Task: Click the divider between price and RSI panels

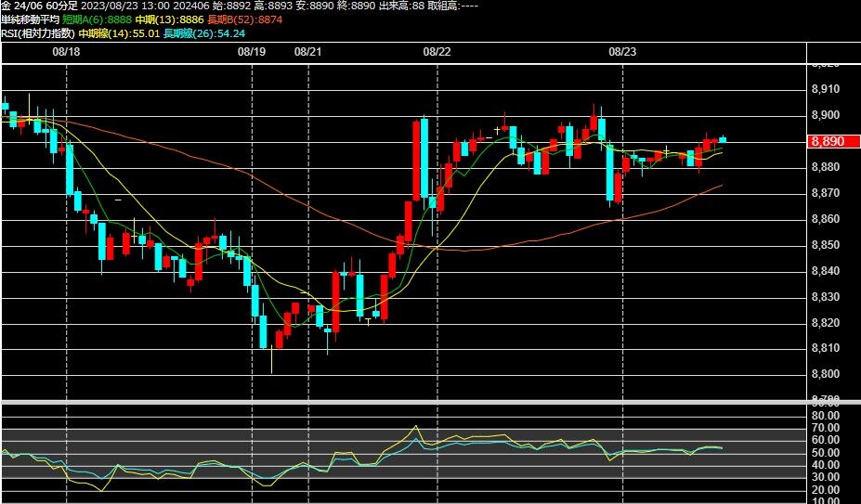Action: (x=431, y=403)
